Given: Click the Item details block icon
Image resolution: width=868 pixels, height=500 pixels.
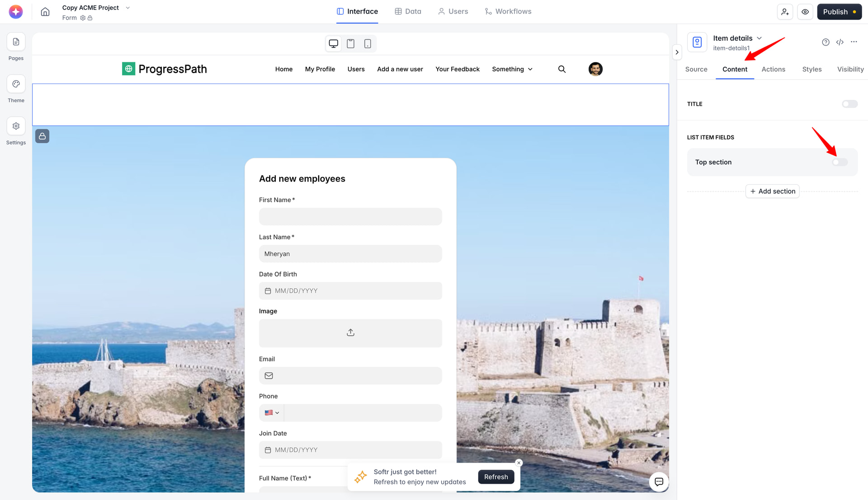Looking at the screenshot, I should coord(697,42).
